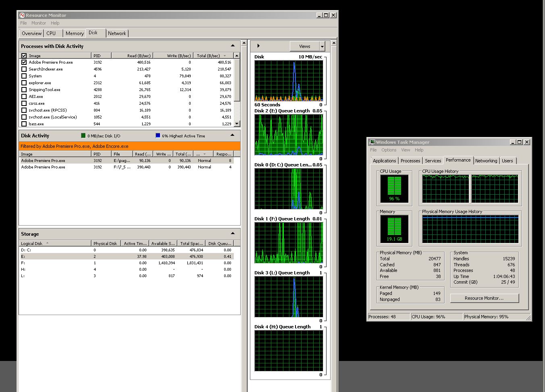Switch to the Network tab
This screenshot has width=545, height=392.
[x=117, y=33]
